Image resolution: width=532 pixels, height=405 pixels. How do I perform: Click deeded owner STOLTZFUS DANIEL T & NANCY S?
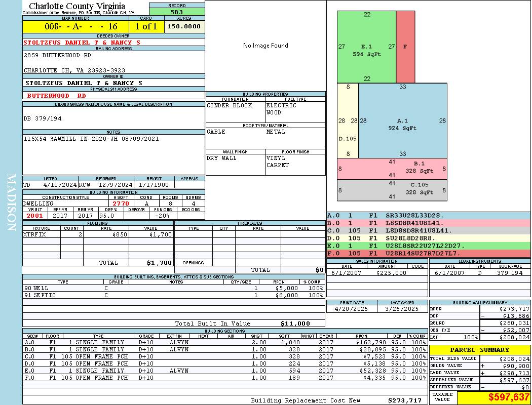82,43
